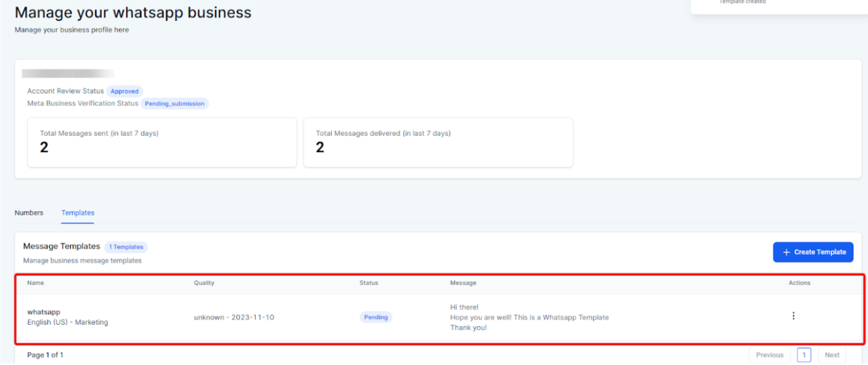868x365 pixels.
Task: Select page number 1 in pagination
Action: tap(804, 355)
